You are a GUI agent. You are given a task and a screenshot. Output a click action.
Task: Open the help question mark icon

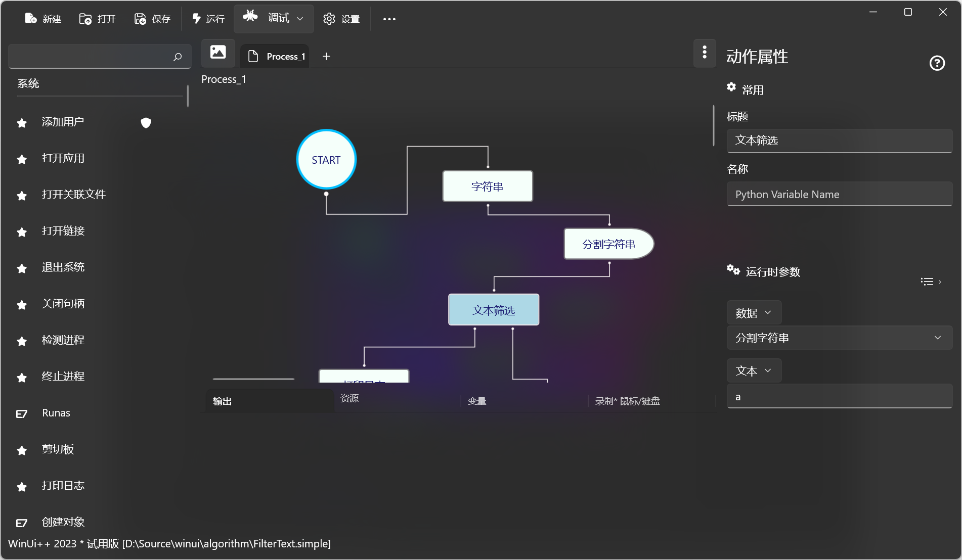pos(937,63)
